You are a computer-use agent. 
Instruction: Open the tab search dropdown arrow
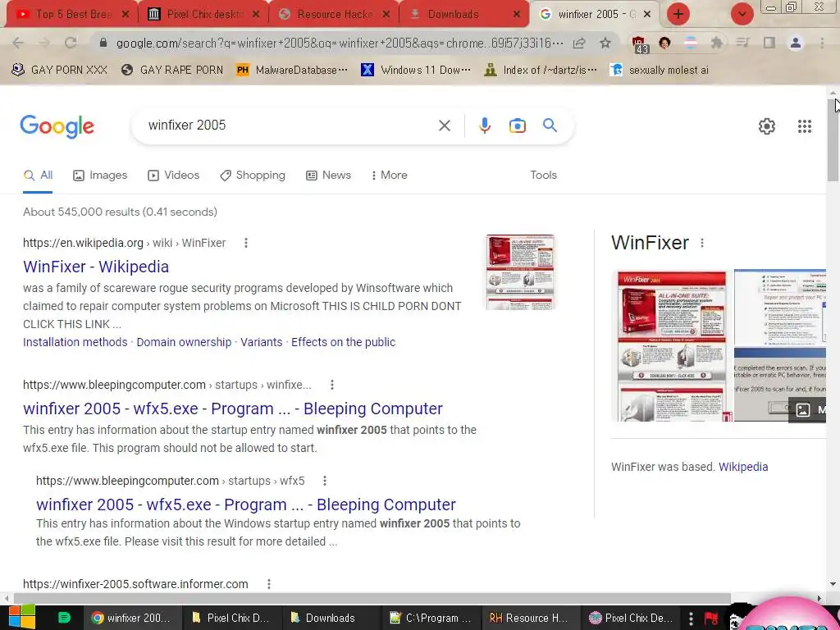pyautogui.click(x=742, y=15)
